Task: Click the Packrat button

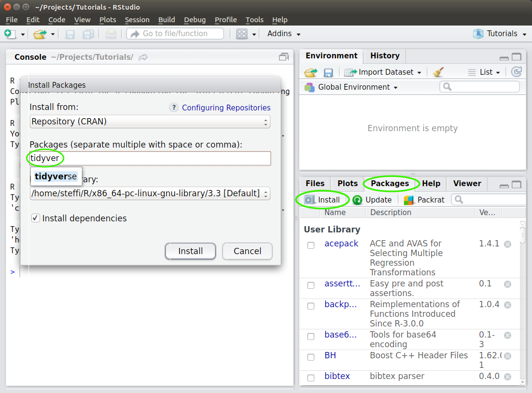Action: coord(424,200)
